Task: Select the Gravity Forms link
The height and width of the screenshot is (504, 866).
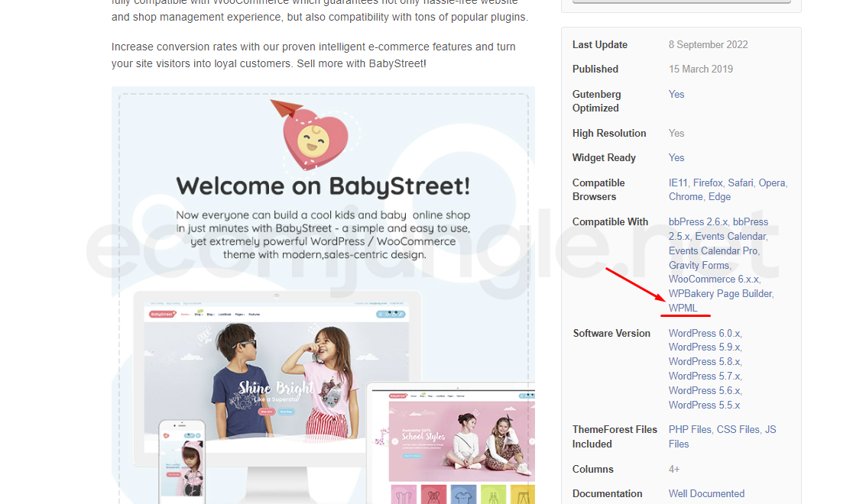Action: point(699,265)
